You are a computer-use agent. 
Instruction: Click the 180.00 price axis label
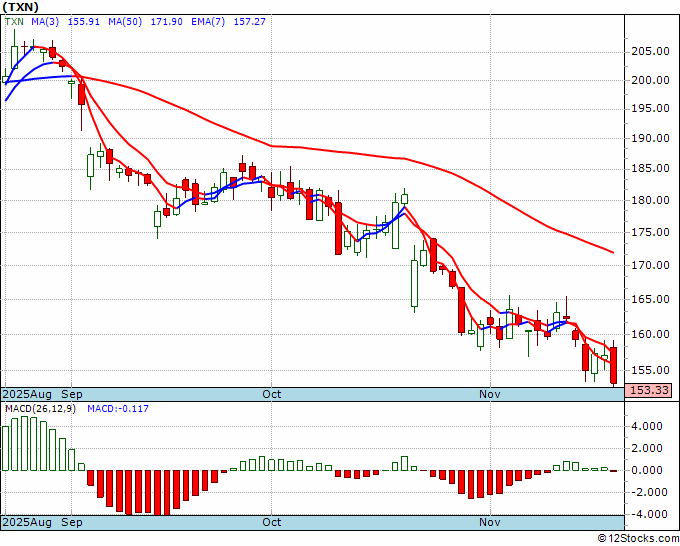pos(650,200)
